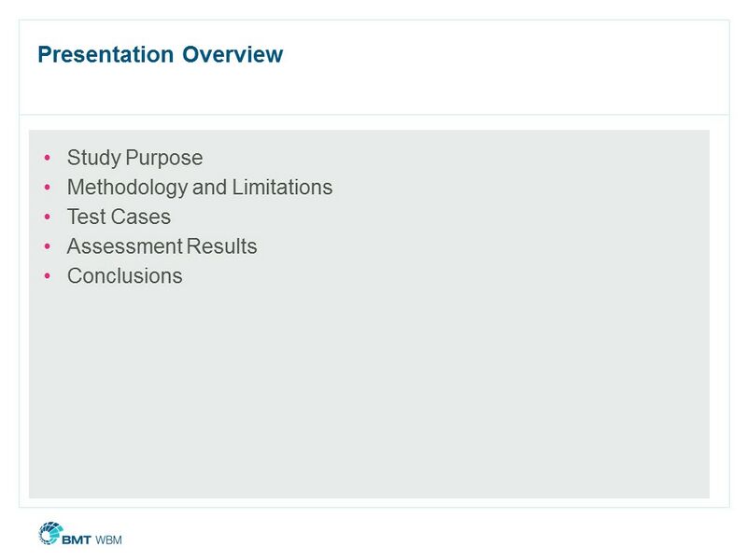Click the bullet marker beside Conclusions
Image resolution: width=747 pixels, height=560 pixels.
(x=48, y=277)
